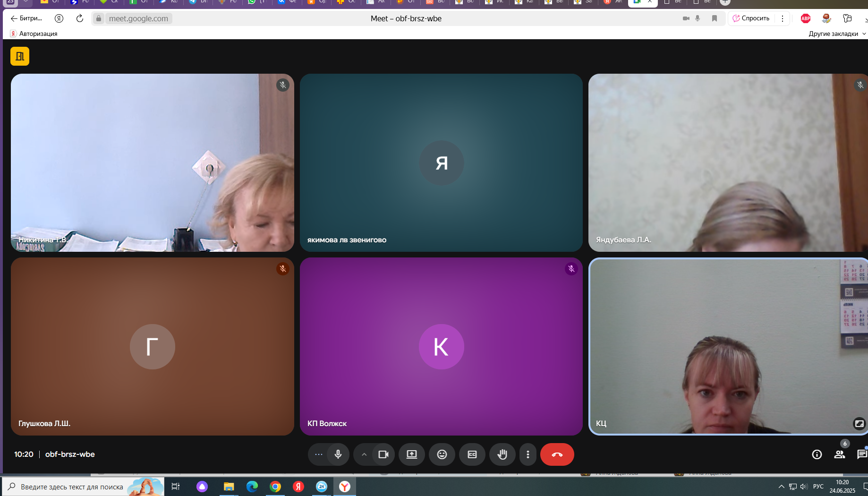Expand the Другие закладки bookmarks folder
This screenshot has height=496, width=868.
click(837, 34)
